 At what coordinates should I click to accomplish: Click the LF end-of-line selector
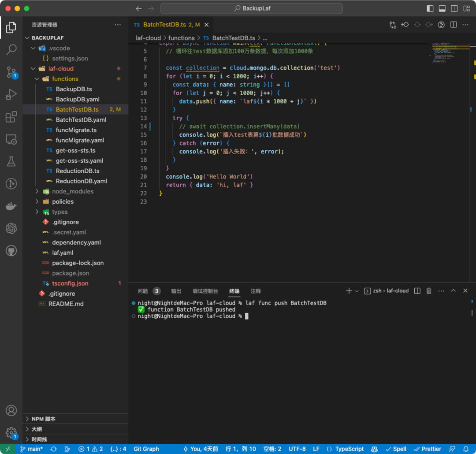(x=316, y=449)
